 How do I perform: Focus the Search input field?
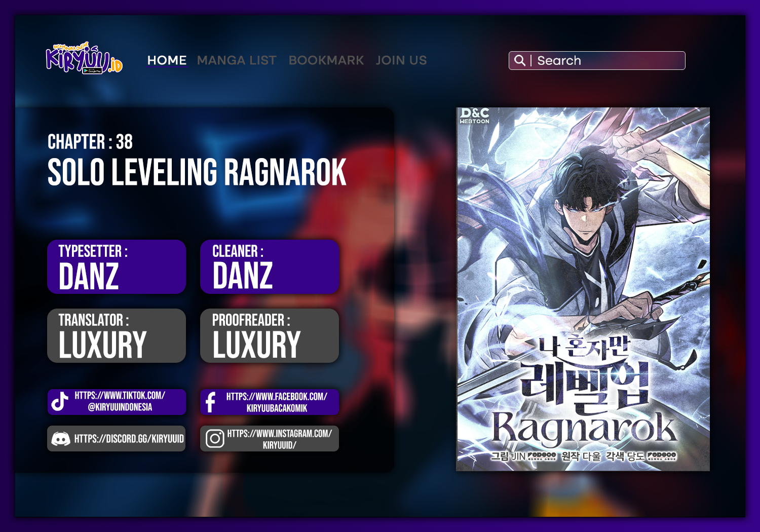point(608,60)
